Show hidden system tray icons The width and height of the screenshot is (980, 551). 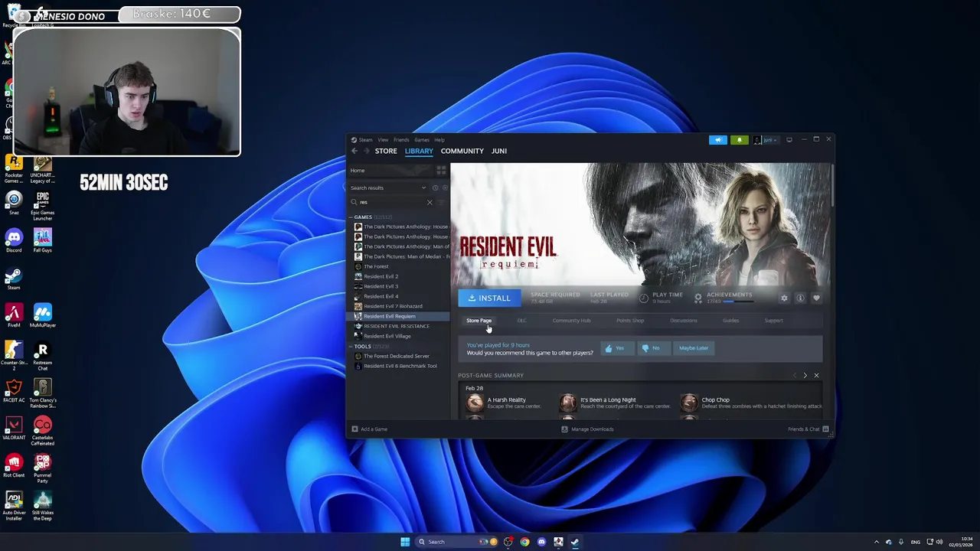(877, 542)
